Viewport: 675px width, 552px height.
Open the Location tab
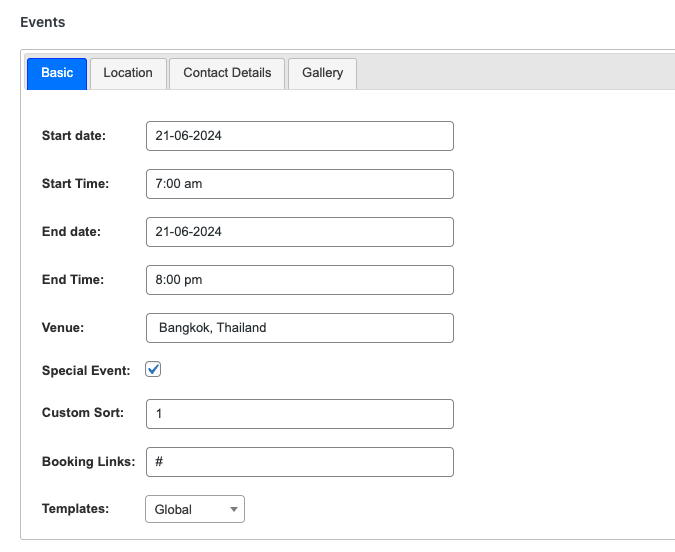(128, 73)
